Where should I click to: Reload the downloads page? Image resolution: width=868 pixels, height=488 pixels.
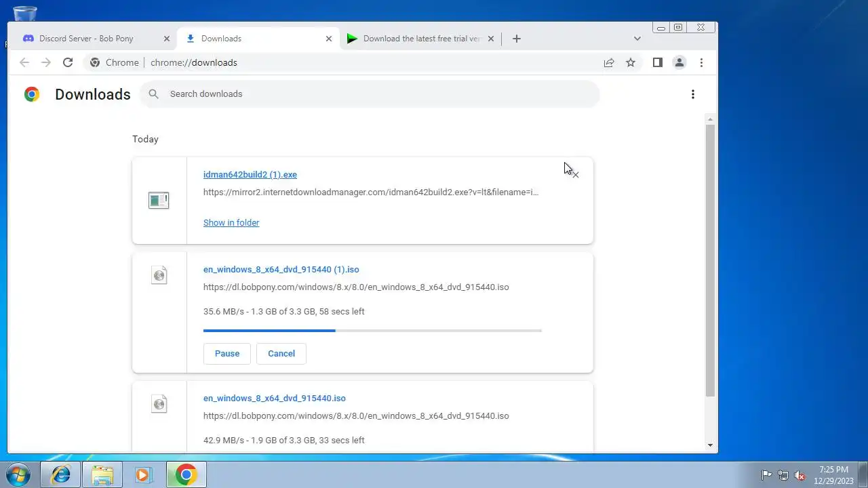click(x=68, y=62)
